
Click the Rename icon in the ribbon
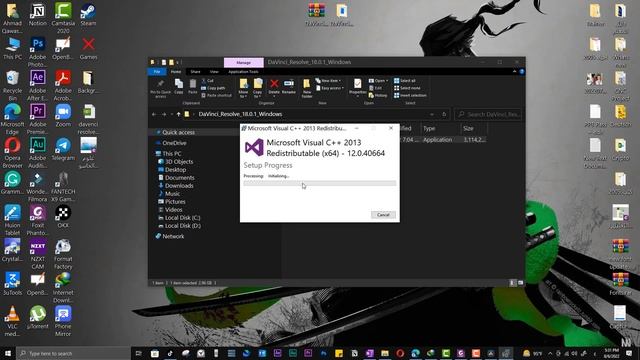click(x=289, y=87)
